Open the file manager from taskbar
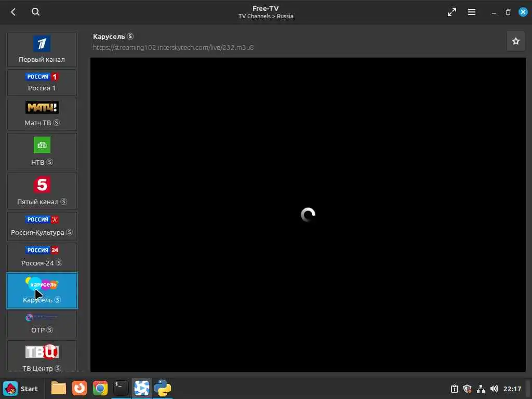Image resolution: width=532 pixels, height=399 pixels. [x=58, y=388]
